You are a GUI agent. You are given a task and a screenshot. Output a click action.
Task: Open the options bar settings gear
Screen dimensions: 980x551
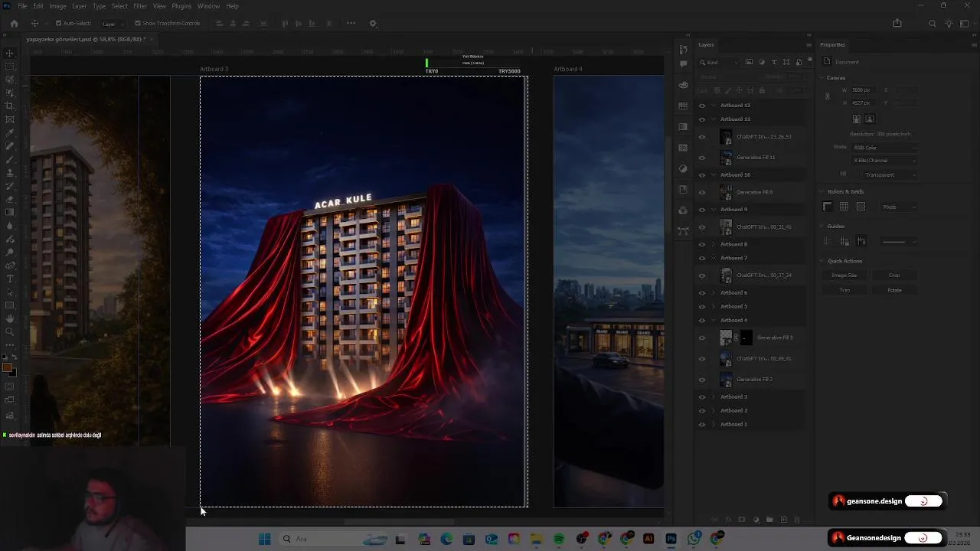(373, 23)
